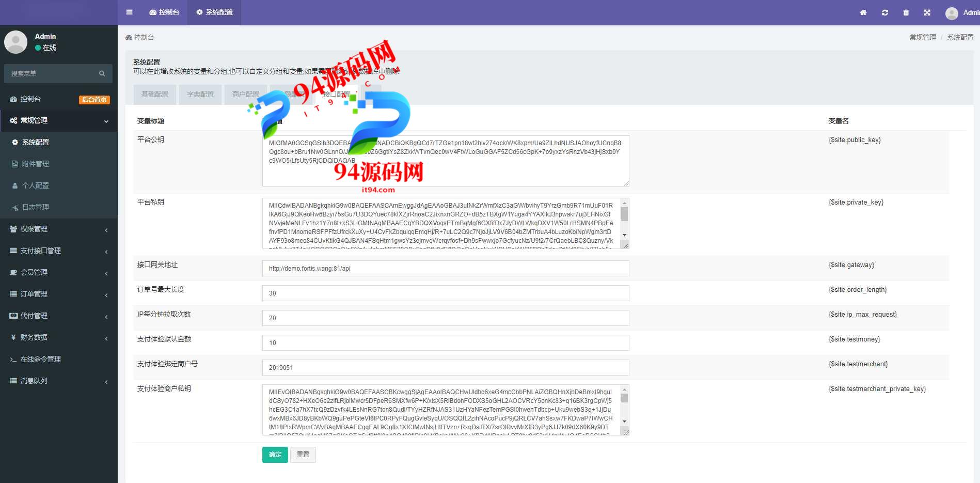Open 附件管理 in the sidebar
Viewport: 980px width, 483px height.
[x=59, y=164]
